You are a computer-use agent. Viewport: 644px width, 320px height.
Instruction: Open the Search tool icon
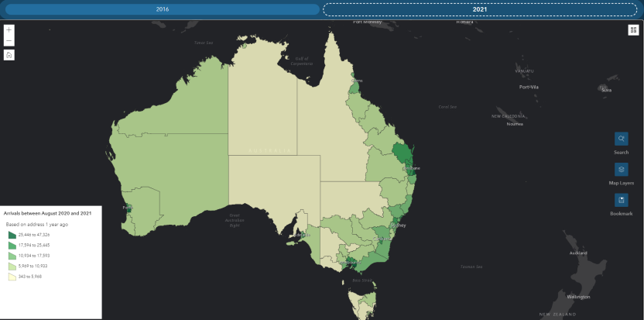coord(621,139)
